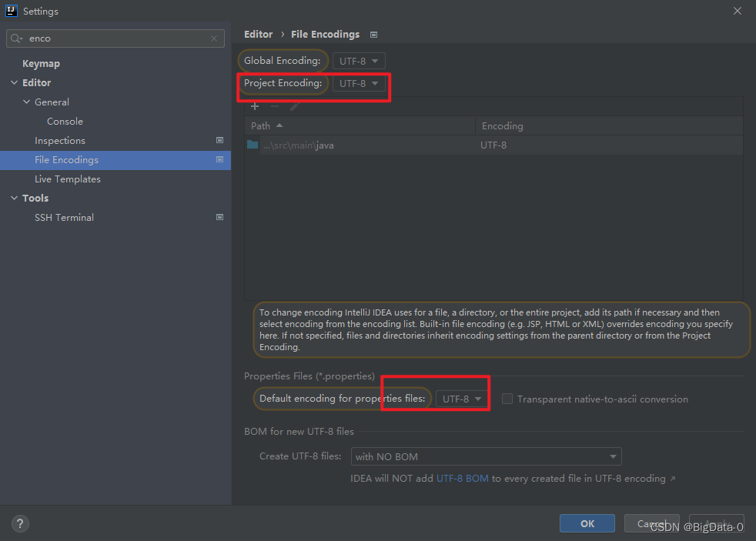Screen dimensions: 756x541
Task: Open the Create UTF-8 files dropdown
Action: (x=486, y=456)
